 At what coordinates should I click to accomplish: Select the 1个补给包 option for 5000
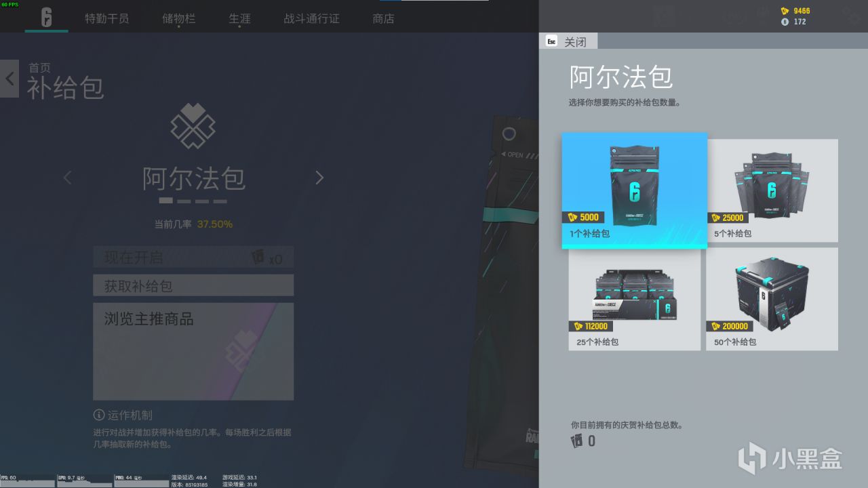tap(634, 190)
